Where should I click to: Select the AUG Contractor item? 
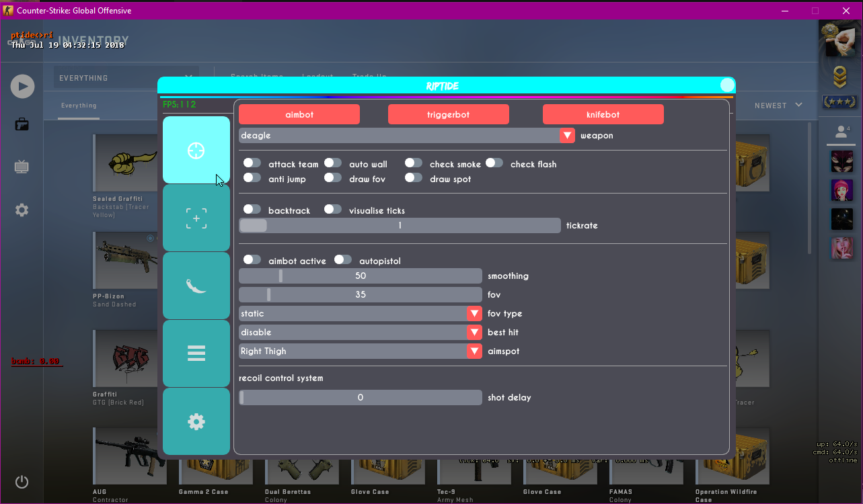click(130, 465)
